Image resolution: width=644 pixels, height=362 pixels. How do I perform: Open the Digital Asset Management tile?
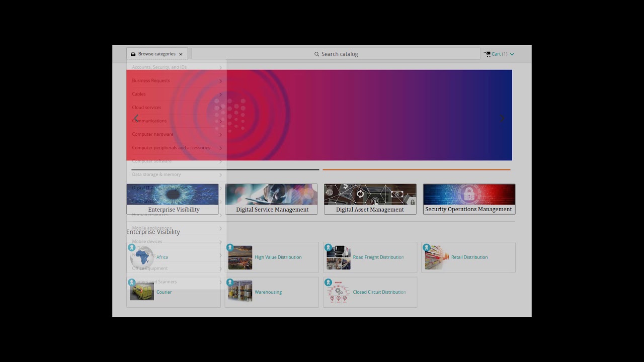(370, 199)
